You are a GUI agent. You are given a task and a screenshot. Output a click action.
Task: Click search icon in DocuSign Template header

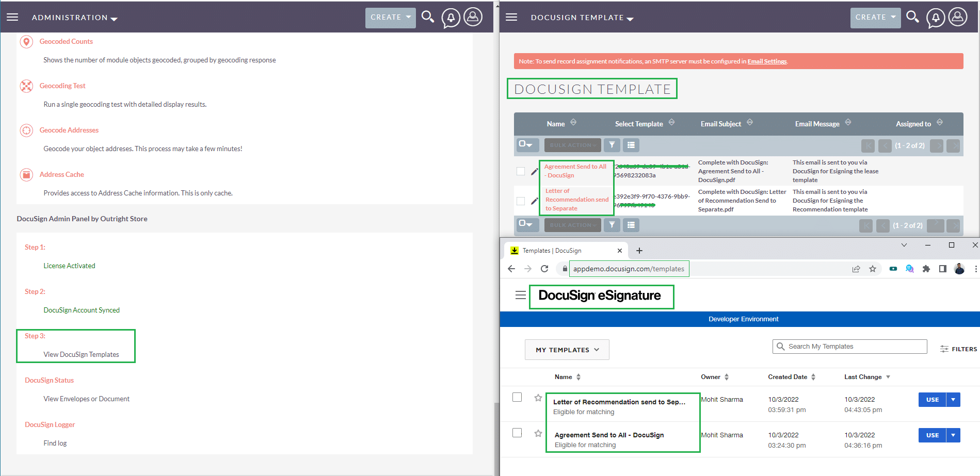click(x=913, y=17)
